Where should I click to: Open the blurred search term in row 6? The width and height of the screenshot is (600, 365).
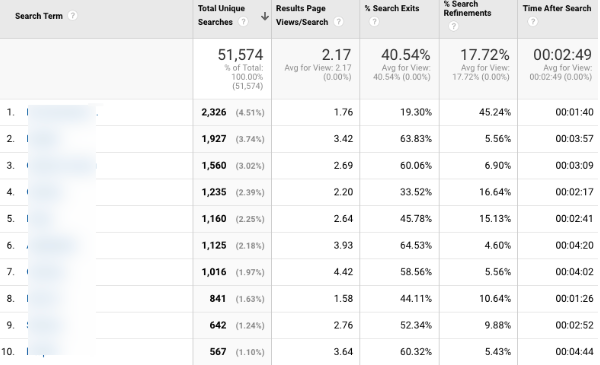(x=51, y=245)
